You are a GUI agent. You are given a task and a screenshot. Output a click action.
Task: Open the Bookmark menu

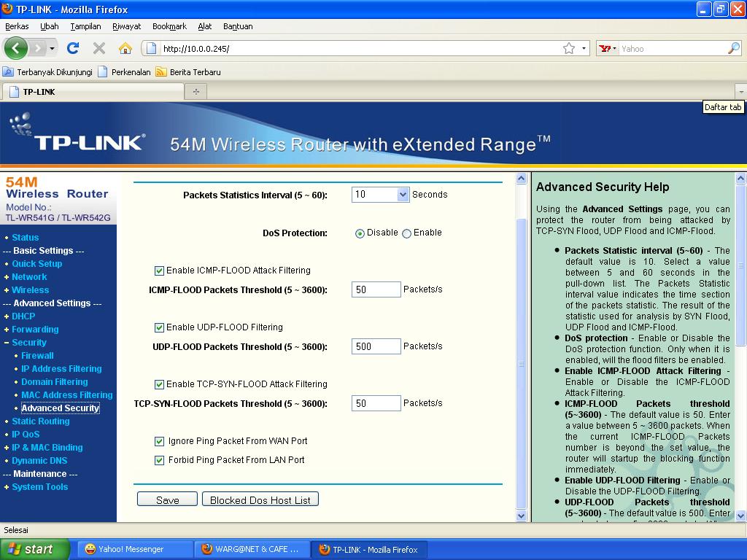point(169,26)
